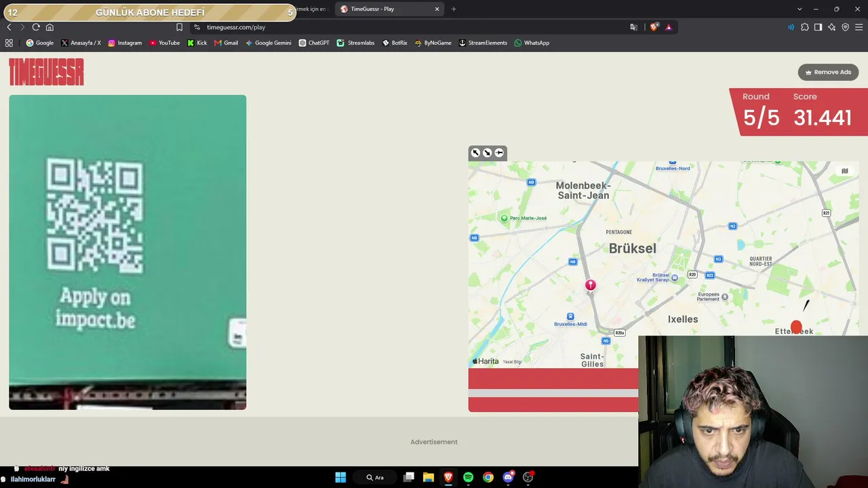Go back with the browser back arrow

[x=9, y=27]
